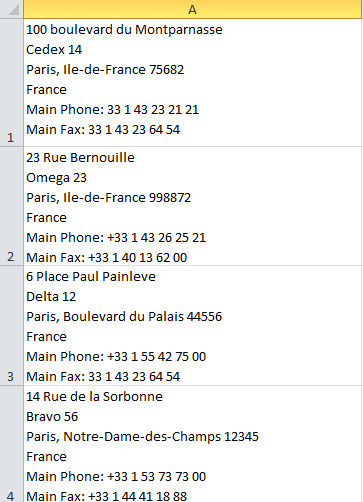Click text Paris, Ile-de-France 998872
Image resolution: width=363 pixels, height=502 pixels.
[x=109, y=198]
